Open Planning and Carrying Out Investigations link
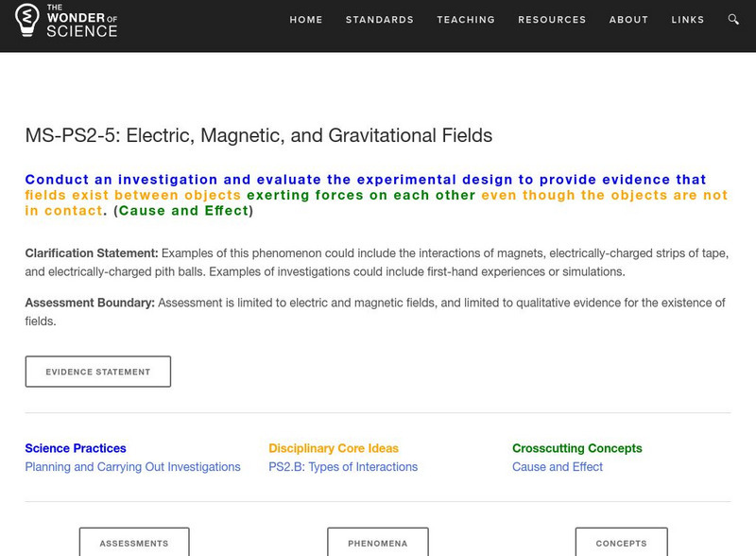Image resolution: width=756 pixels, height=556 pixels. pos(132,467)
